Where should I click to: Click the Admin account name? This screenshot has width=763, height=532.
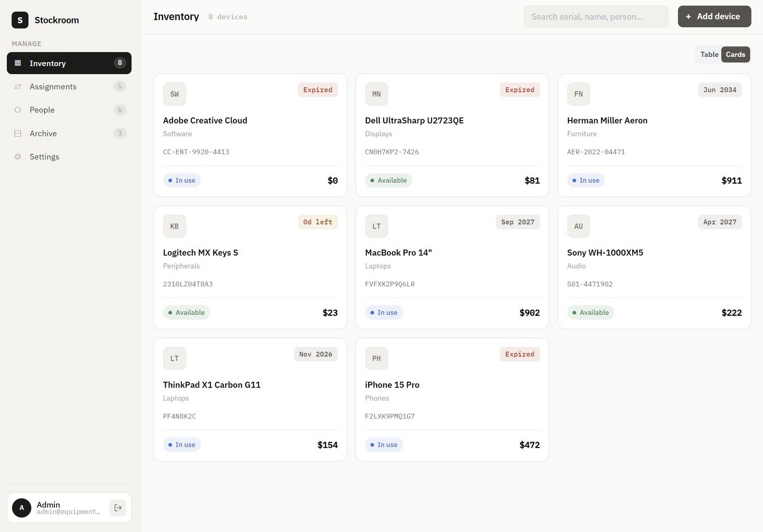48,505
